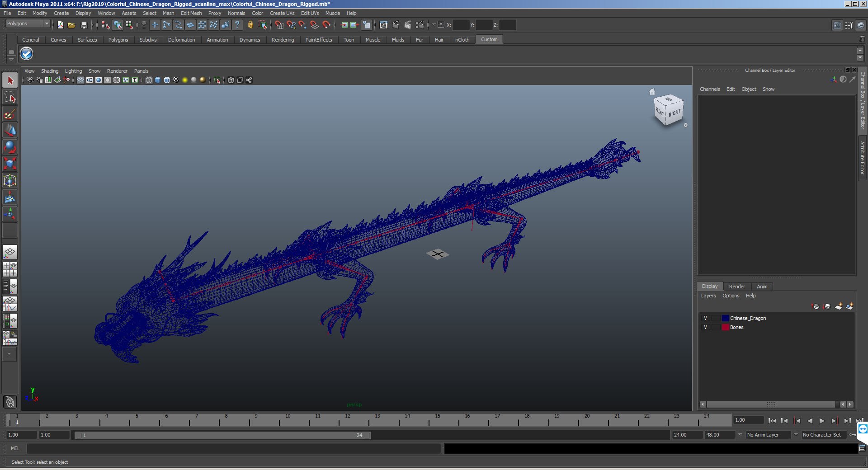Click the MEL command line input
Screen dimensions: 868x470
(233, 448)
